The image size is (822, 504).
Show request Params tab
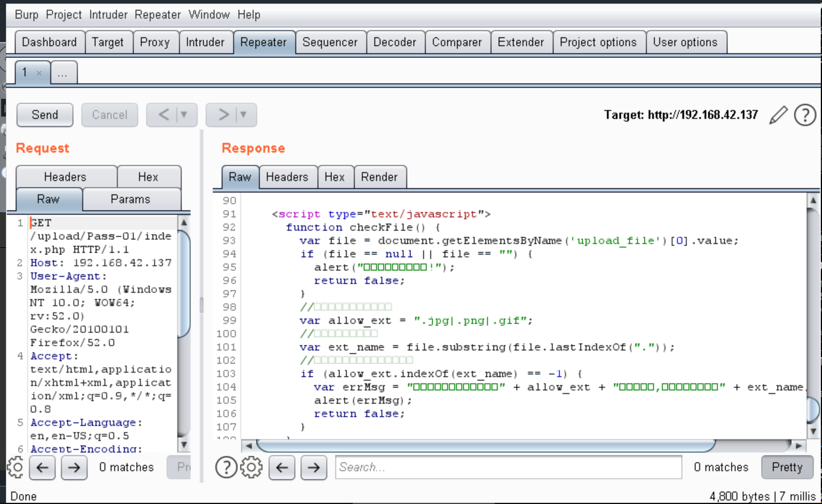[x=131, y=199]
